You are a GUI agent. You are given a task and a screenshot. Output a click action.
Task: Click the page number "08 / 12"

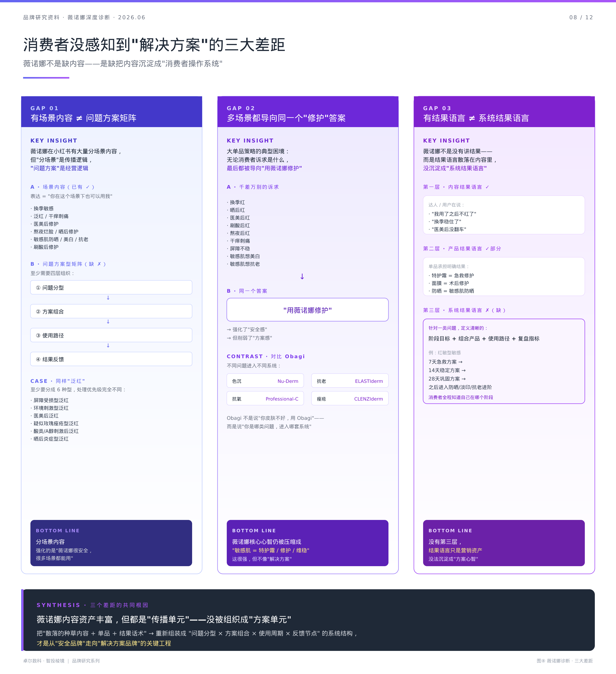coord(581,17)
